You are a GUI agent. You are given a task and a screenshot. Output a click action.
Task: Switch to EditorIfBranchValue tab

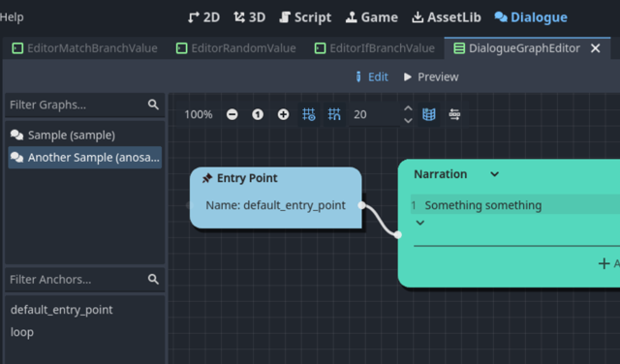375,48
